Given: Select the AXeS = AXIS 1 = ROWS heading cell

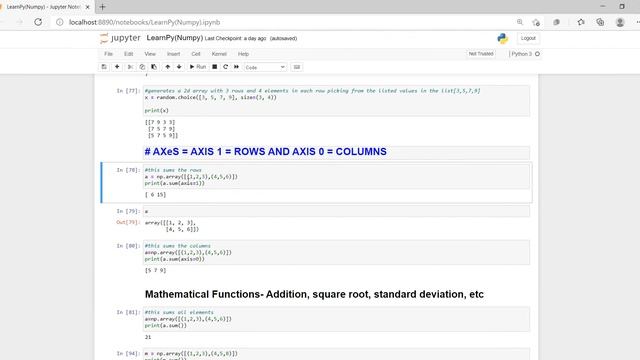Looking at the screenshot, I should [336, 152].
